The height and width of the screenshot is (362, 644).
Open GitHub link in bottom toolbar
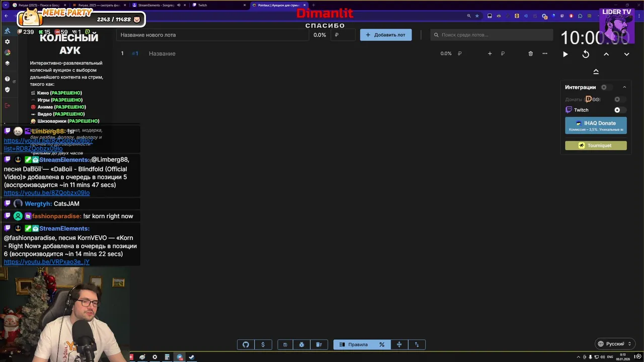pos(246,344)
